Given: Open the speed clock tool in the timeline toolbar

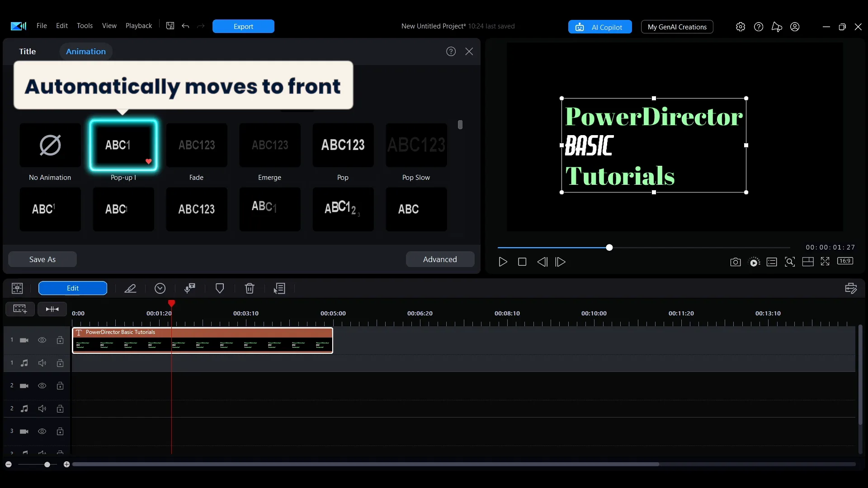Looking at the screenshot, I should pos(160,288).
